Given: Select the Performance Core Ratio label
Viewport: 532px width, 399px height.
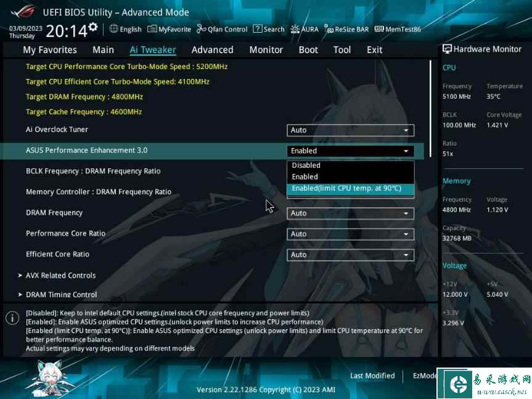Looking at the screenshot, I should point(65,234).
